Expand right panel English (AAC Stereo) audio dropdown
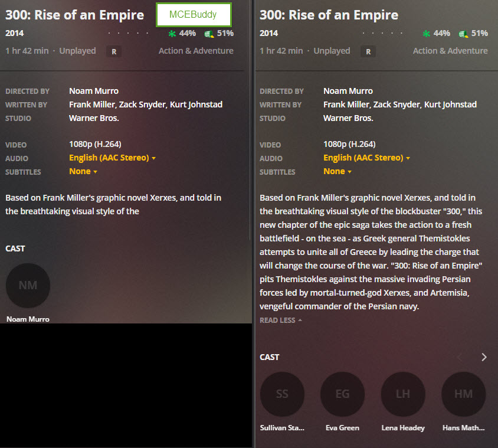The image size is (498, 448). (x=366, y=158)
